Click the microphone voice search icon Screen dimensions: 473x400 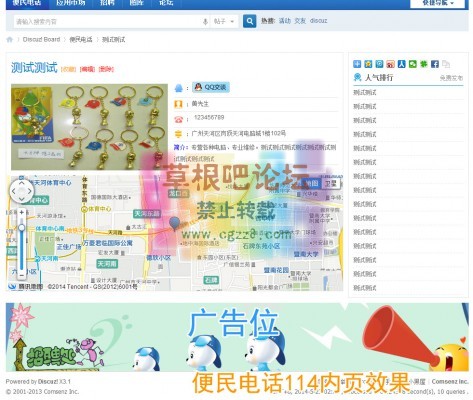click(x=205, y=22)
